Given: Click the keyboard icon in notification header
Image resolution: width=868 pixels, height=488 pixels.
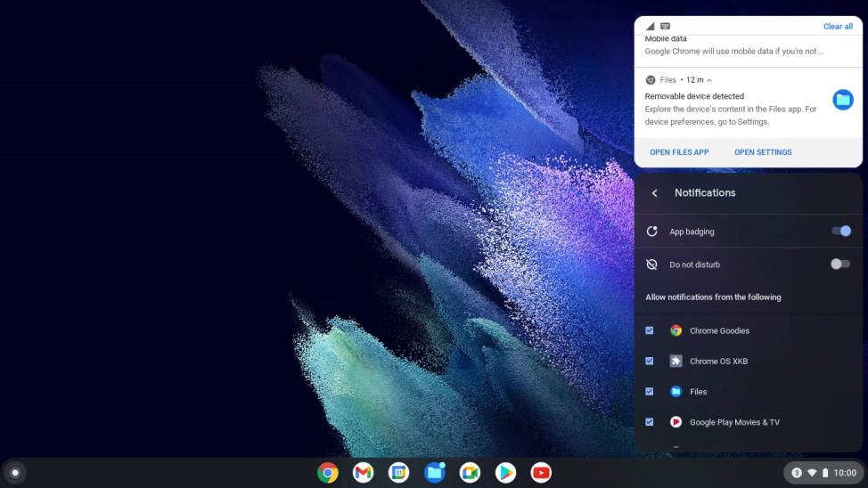Looking at the screenshot, I should (666, 26).
